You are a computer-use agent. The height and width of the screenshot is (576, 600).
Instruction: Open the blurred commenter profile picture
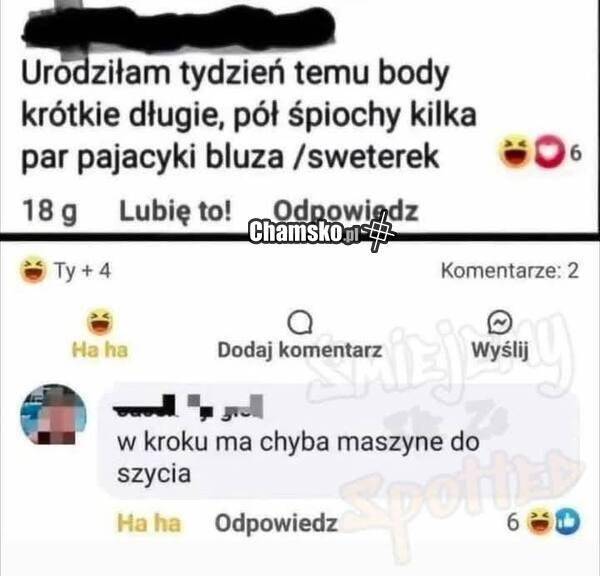53,416
